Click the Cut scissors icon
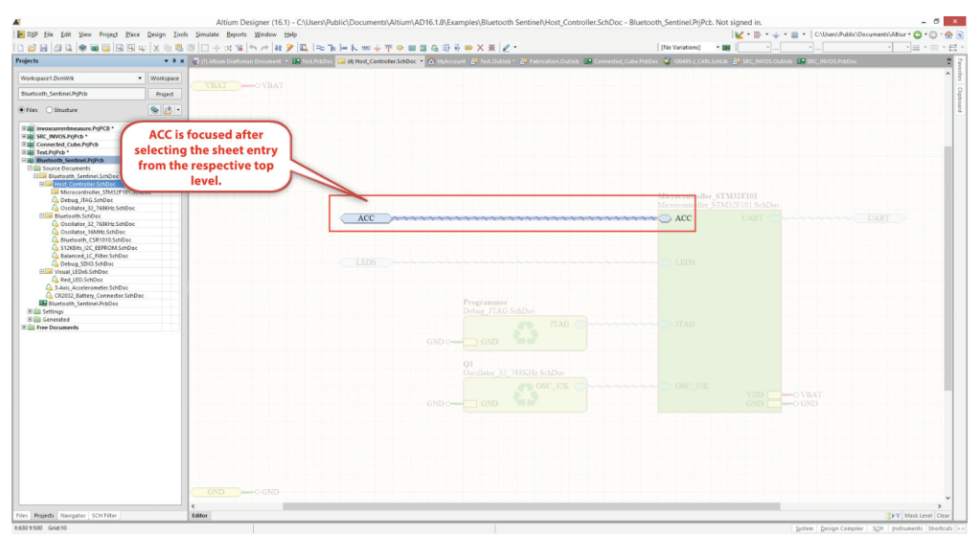Viewport: 980px width, 538px height. (155, 48)
